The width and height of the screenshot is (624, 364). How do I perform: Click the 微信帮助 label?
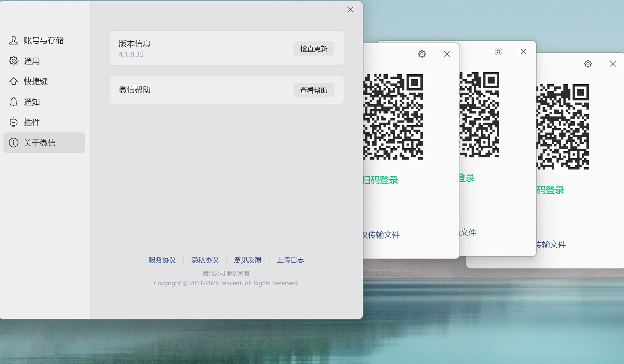tap(135, 90)
